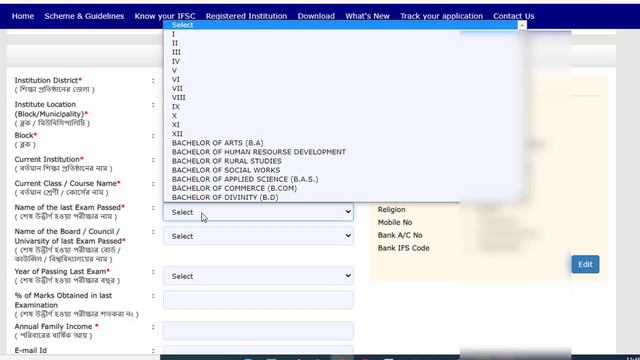Click the Bank IFS Code label

coord(403,248)
